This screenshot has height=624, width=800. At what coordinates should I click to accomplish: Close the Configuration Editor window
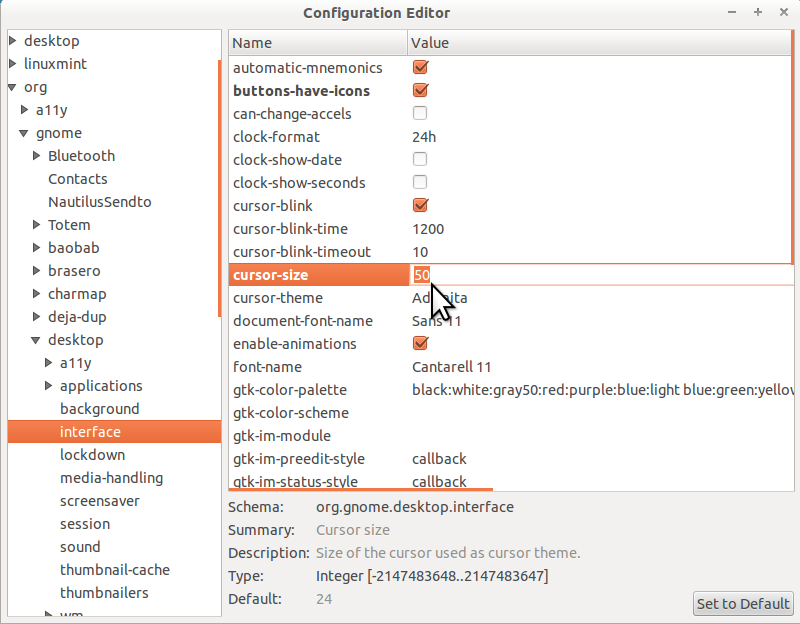pos(783,12)
